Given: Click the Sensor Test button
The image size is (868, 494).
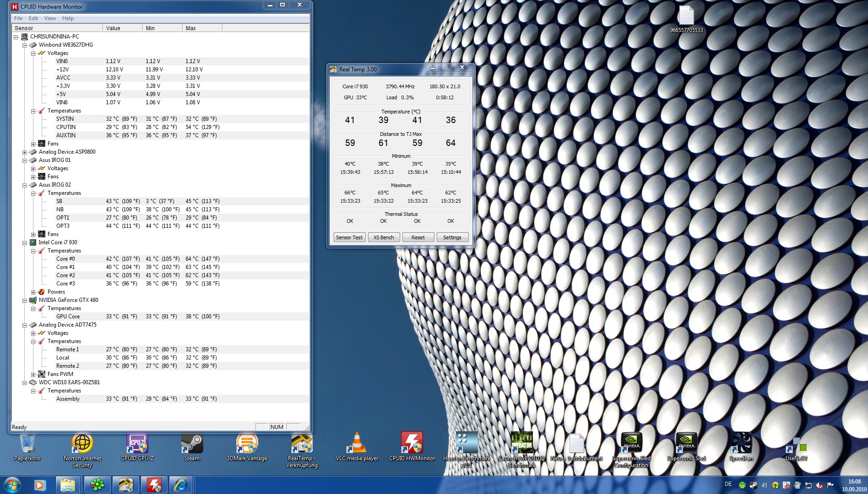Looking at the screenshot, I should click(349, 237).
